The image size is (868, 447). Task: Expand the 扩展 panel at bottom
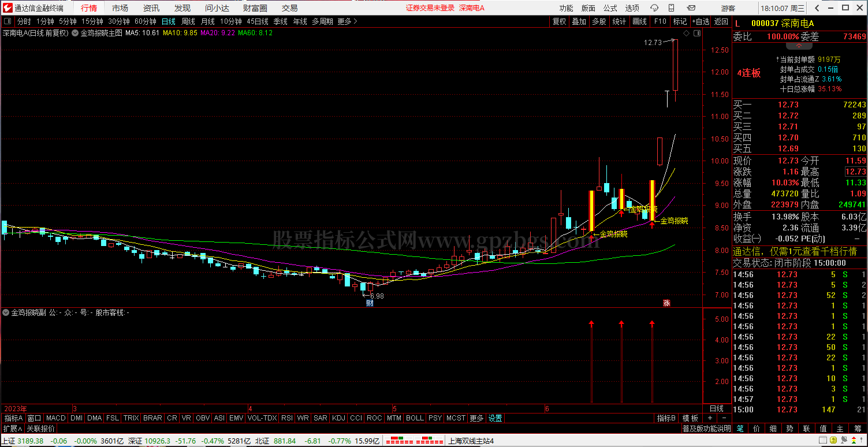point(12,429)
